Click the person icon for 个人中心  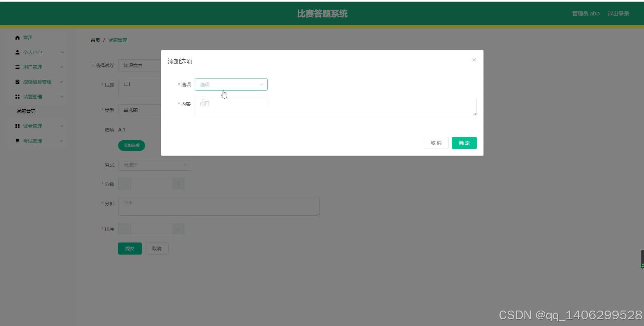pos(17,52)
